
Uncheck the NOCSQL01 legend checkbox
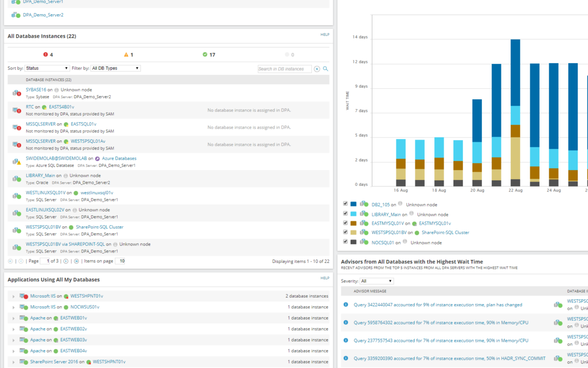345,242
